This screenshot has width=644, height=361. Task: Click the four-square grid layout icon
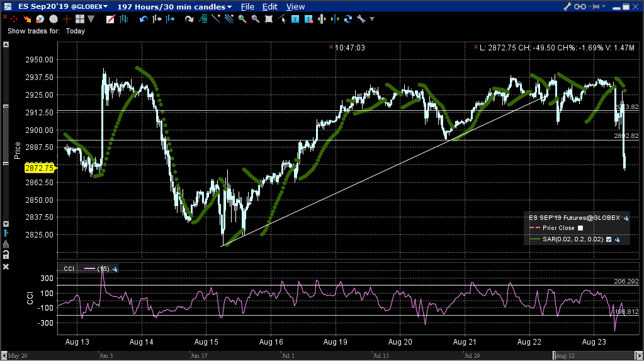(x=80, y=19)
